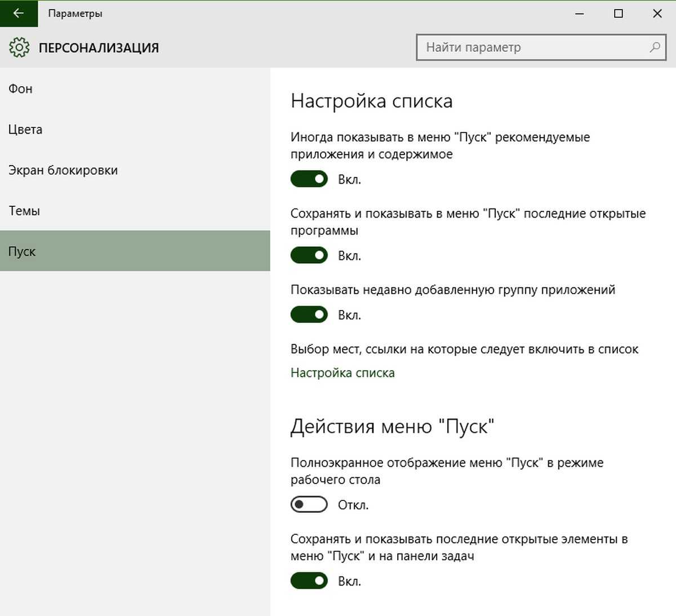Toggle showing the recently added apps group
Screen dimensions: 676x616
(x=309, y=314)
